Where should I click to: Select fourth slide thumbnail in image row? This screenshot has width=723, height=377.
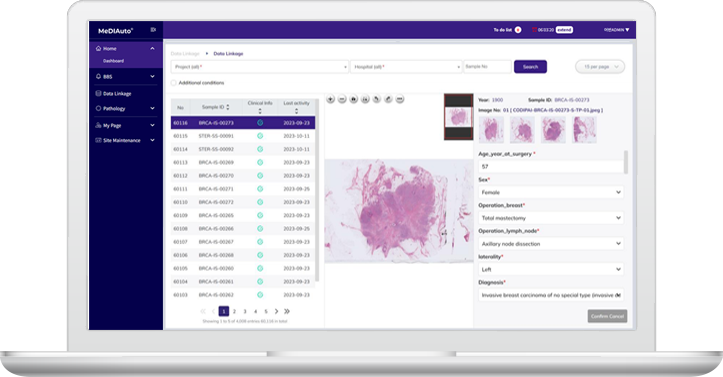point(584,130)
